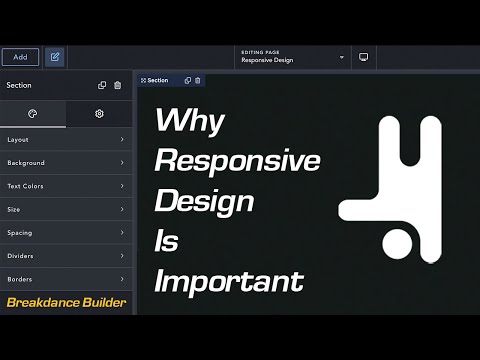Open the edit pencil icon in toolbar
Screen dimensions: 480x360
click(x=55, y=57)
